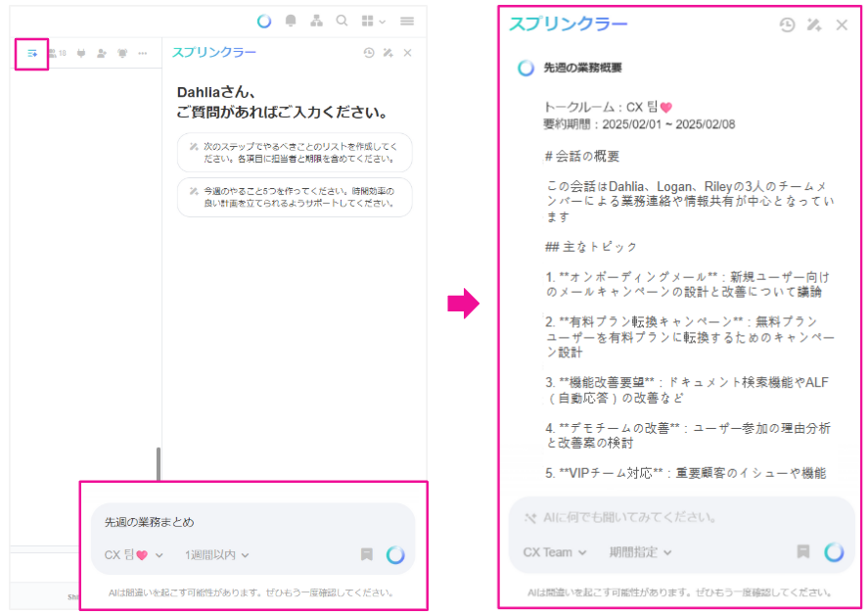The image size is (868, 615).
Task: Close the left Sprinkler panel
Action: tap(407, 53)
